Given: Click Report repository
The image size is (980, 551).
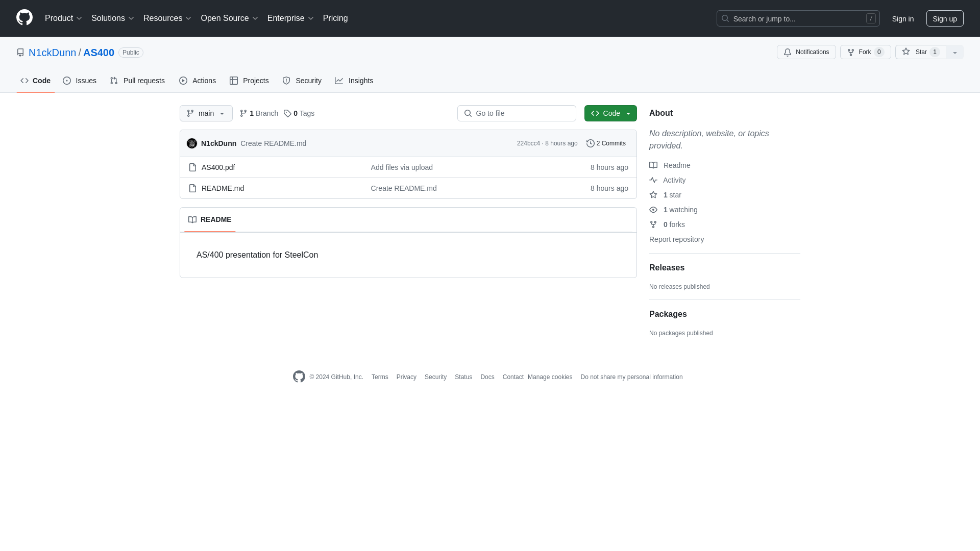Looking at the screenshot, I should tap(676, 239).
